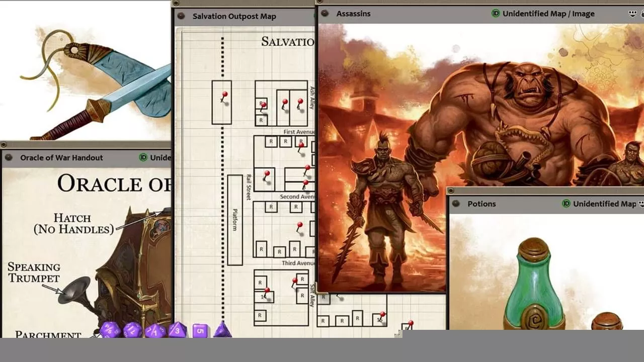Click the map pin on building numbered 16
Screen dimensions: 644x362
point(382,317)
